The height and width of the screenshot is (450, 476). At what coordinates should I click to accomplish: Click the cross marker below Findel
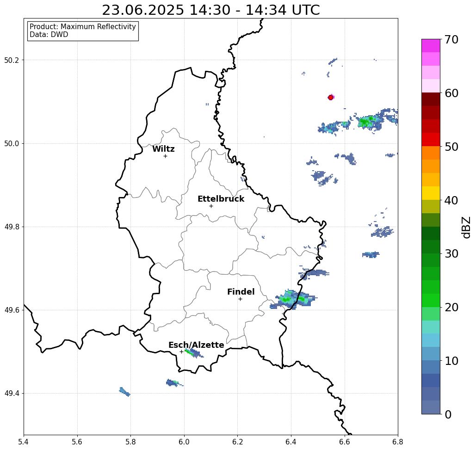pyautogui.click(x=240, y=299)
